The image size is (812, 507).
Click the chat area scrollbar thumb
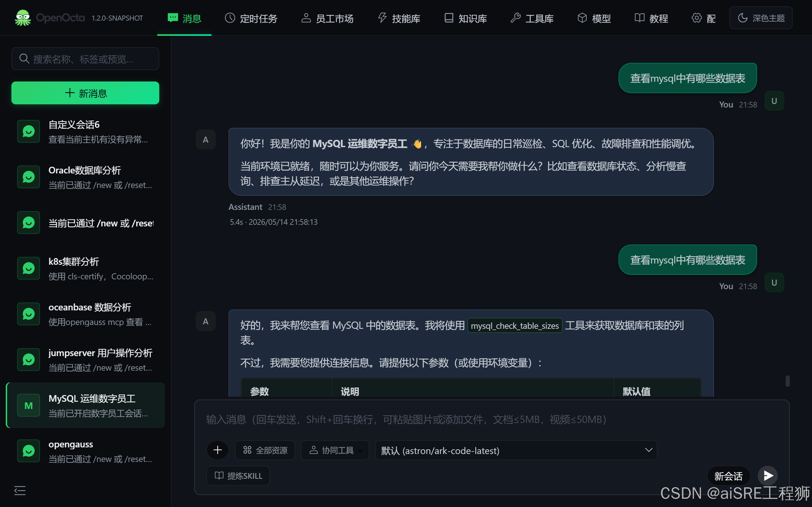click(787, 381)
